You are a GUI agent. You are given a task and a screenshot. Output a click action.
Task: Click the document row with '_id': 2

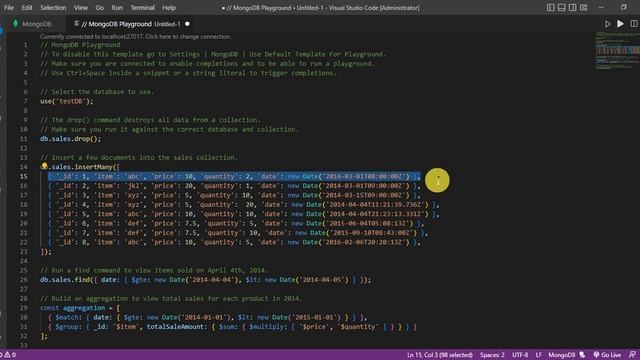[x=234, y=186]
